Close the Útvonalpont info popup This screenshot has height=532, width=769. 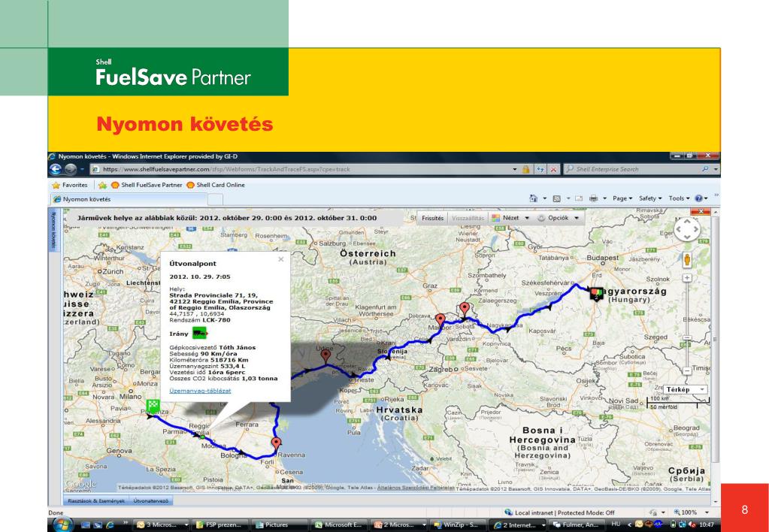pyautogui.click(x=280, y=259)
